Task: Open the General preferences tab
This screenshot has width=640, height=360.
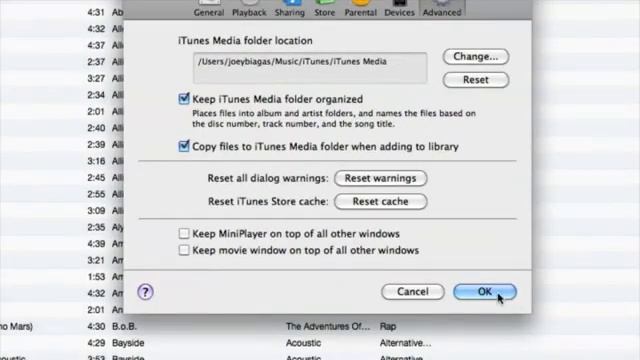Action: click(209, 9)
